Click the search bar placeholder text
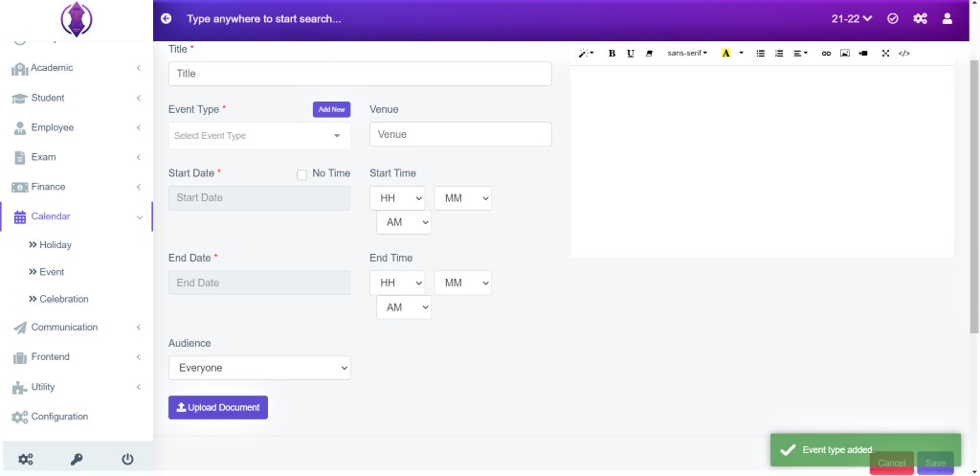The height and width of the screenshot is (476, 980). pyautogui.click(x=264, y=19)
